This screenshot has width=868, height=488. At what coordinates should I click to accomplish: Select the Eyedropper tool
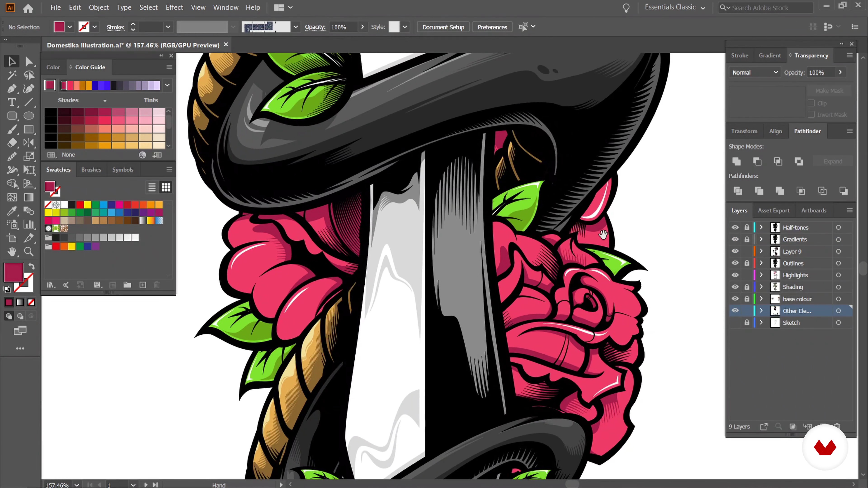[x=12, y=211]
